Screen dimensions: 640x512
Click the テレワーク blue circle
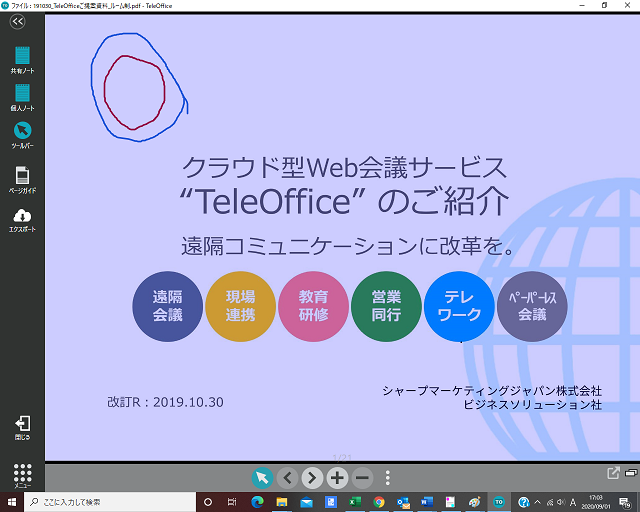click(459, 306)
